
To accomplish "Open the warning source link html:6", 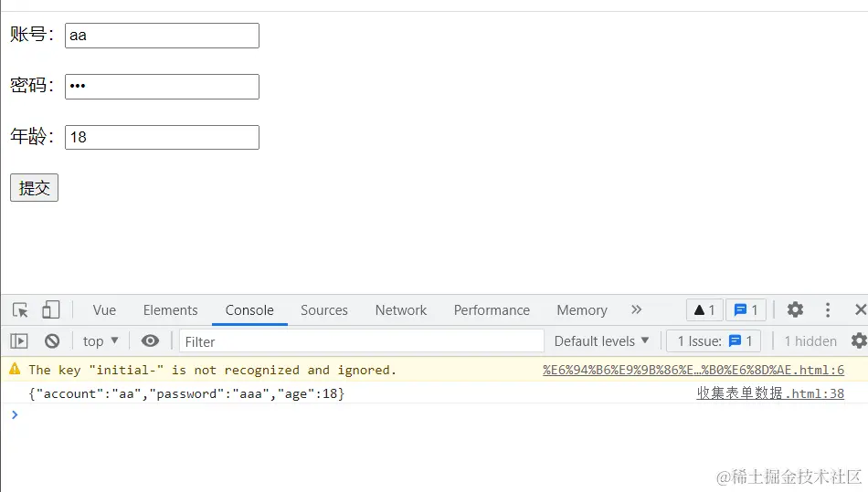I will pyautogui.click(x=693, y=370).
